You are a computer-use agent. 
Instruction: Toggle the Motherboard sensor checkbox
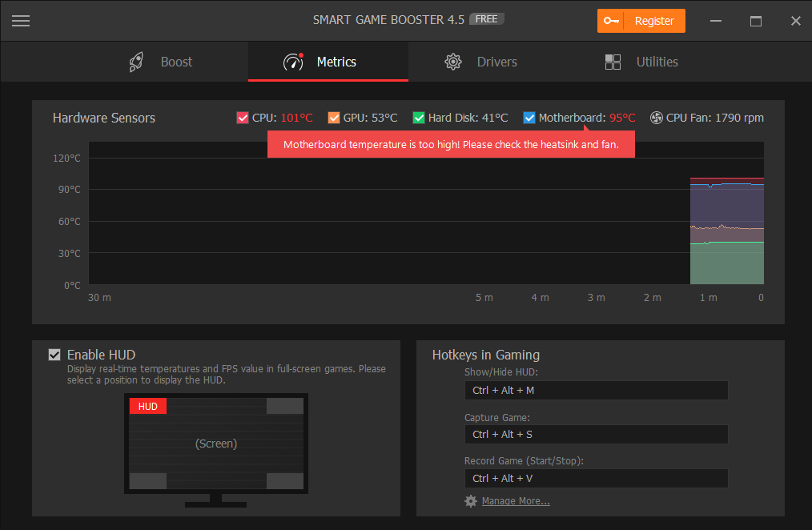click(529, 118)
